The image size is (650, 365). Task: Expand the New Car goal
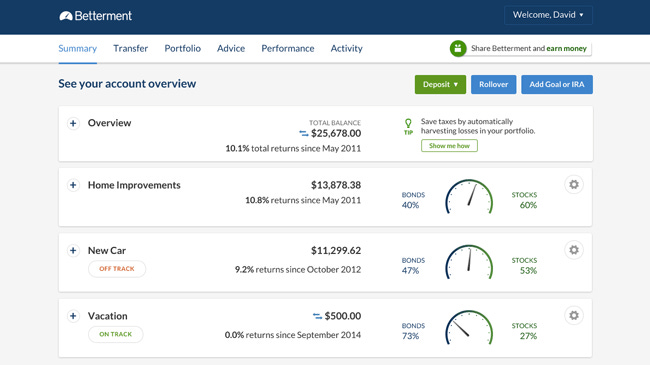coord(73,251)
